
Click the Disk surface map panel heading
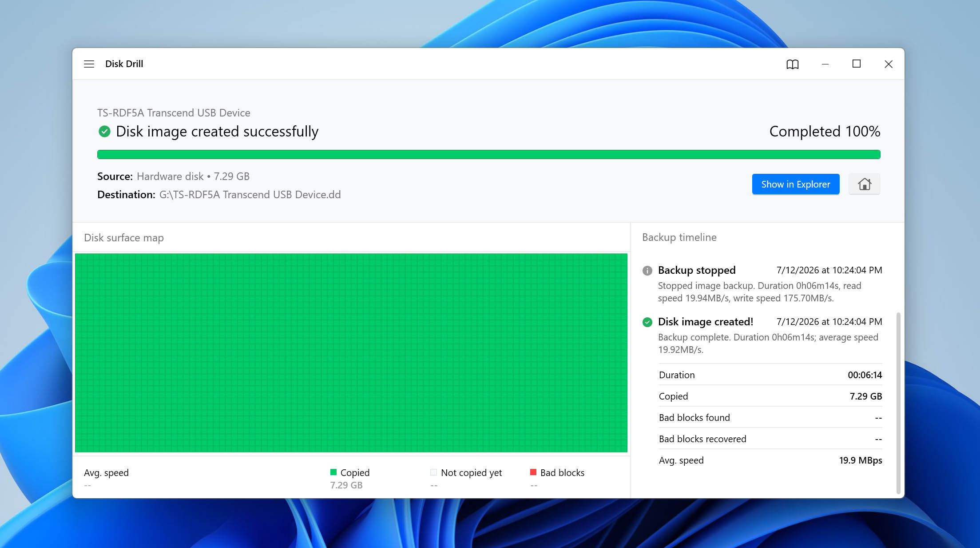click(x=124, y=238)
